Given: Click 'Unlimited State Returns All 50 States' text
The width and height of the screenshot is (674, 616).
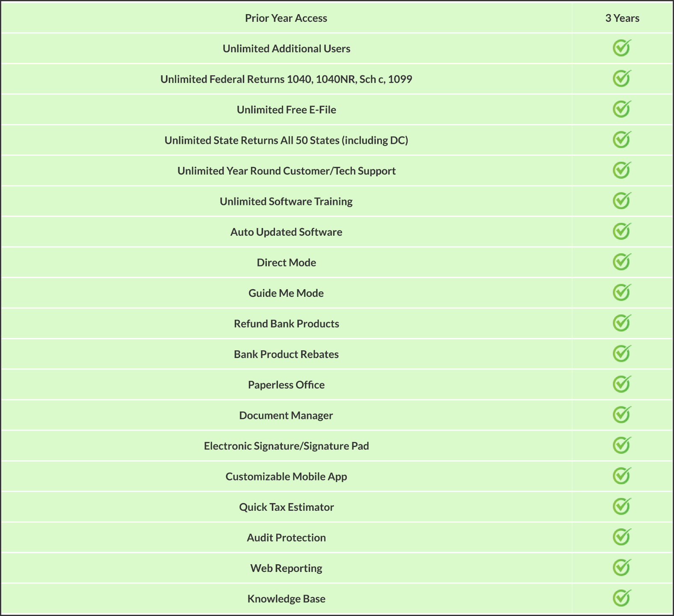Looking at the screenshot, I should point(252,140).
